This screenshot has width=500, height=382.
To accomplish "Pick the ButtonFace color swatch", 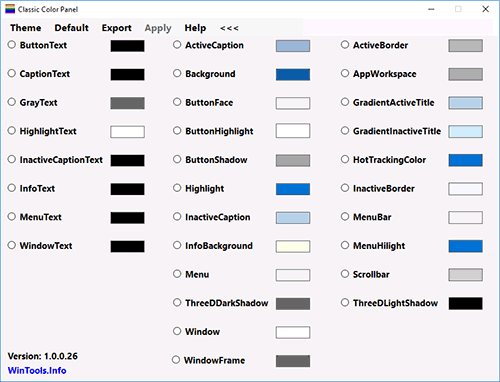I will [293, 103].
